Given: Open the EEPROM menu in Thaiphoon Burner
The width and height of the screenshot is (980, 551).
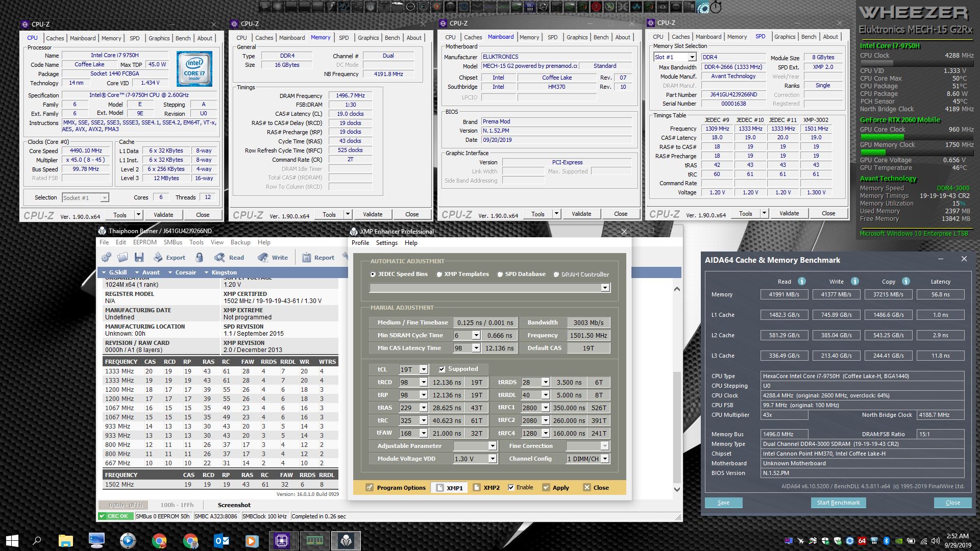Looking at the screenshot, I should [x=144, y=242].
